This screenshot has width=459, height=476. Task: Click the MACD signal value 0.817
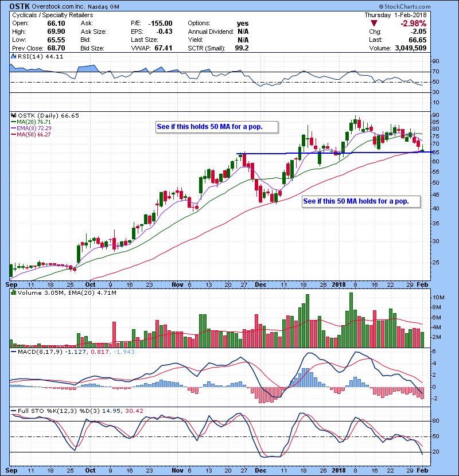coord(100,352)
